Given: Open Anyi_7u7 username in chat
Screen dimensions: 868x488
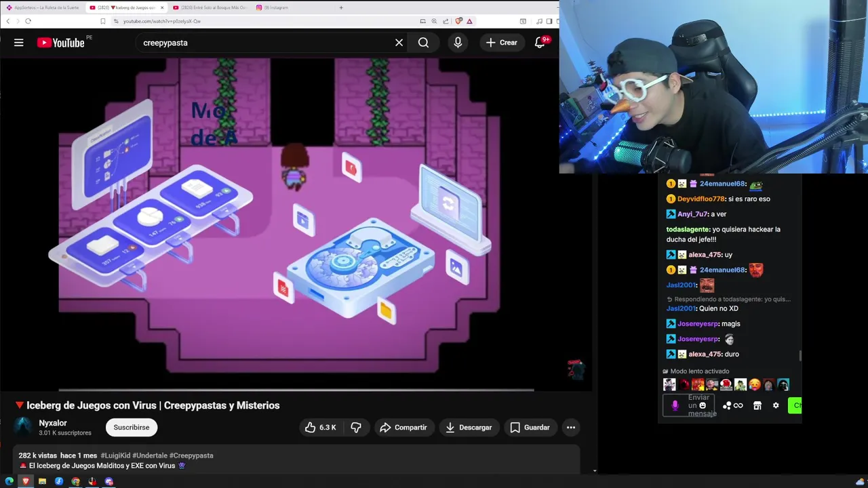Looking at the screenshot, I should [692, 214].
